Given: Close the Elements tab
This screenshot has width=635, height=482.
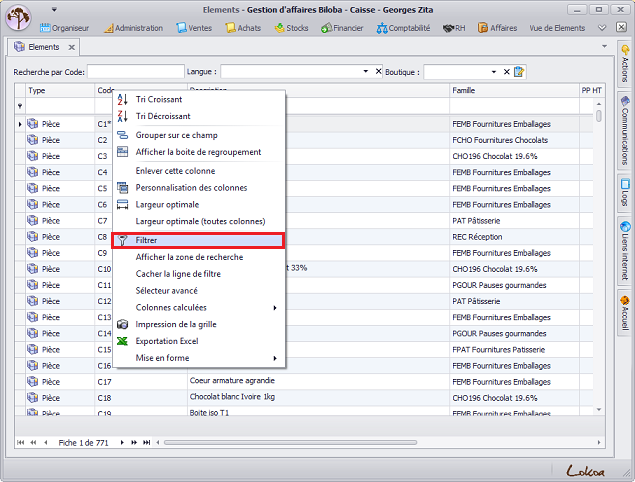Looking at the screenshot, I should [x=72, y=47].
